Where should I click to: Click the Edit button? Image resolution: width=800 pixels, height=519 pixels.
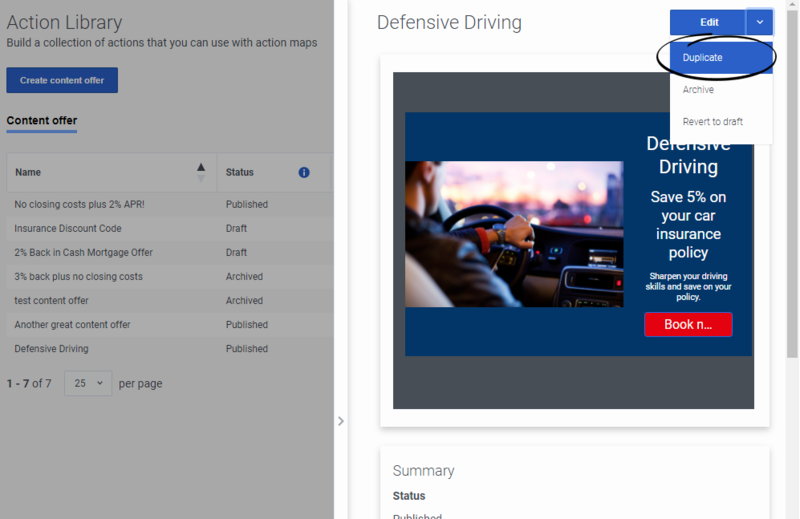[708, 22]
